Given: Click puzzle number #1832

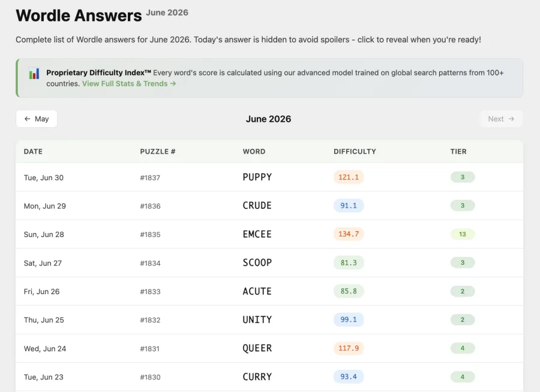Looking at the screenshot, I should point(150,320).
